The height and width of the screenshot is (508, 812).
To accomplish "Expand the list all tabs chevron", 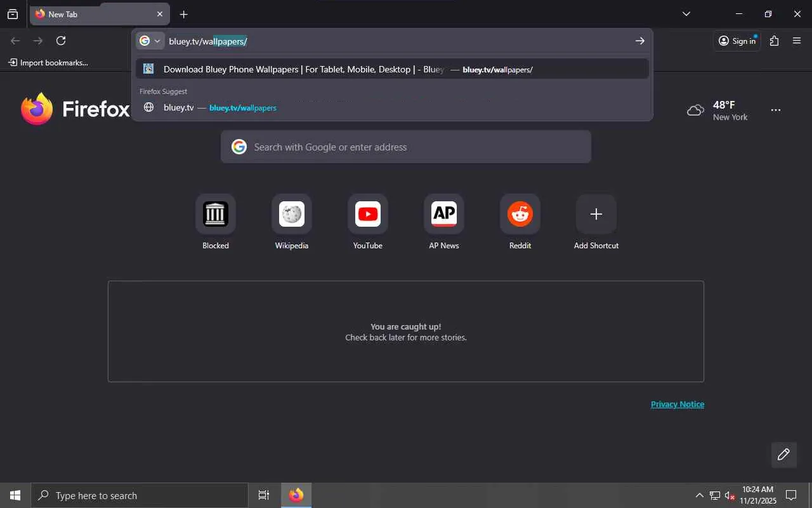I will (x=686, y=14).
